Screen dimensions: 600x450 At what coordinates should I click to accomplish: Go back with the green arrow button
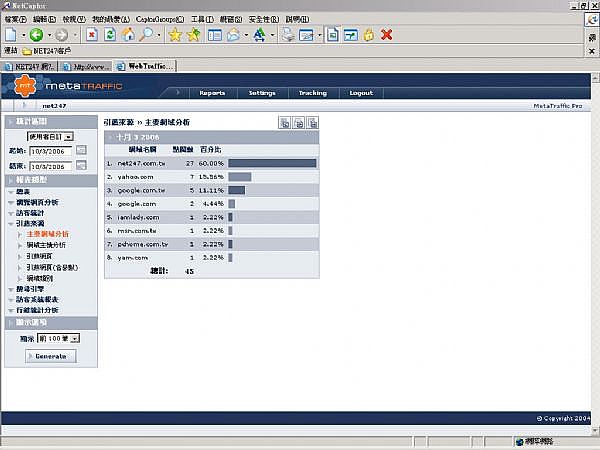[x=36, y=35]
